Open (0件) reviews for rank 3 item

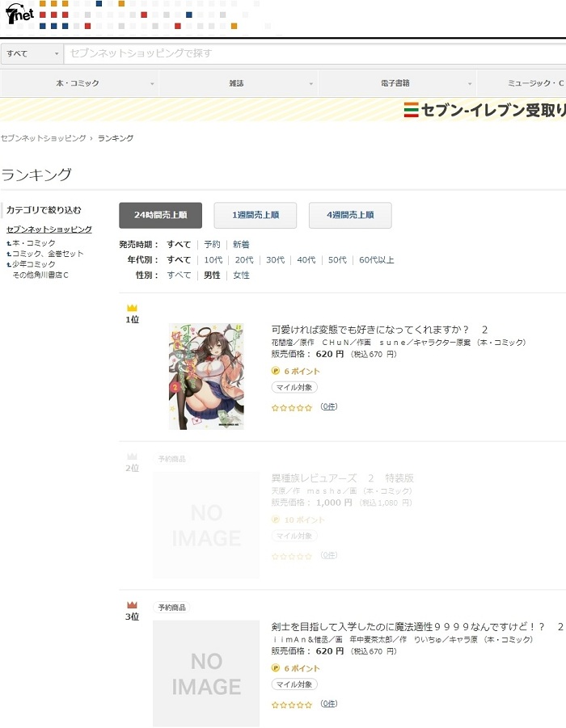(328, 704)
